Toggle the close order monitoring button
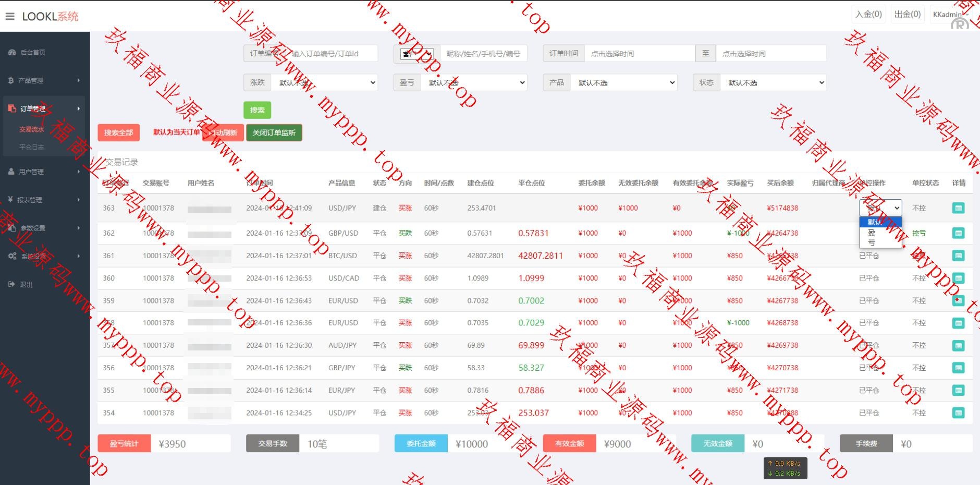Viewport: 980px width, 485px height. 274,132
